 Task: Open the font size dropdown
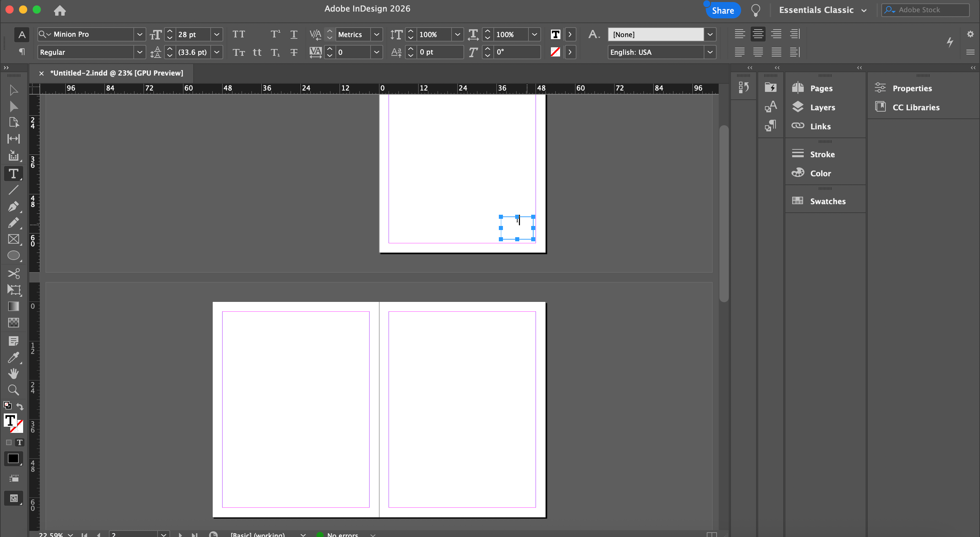click(216, 35)
